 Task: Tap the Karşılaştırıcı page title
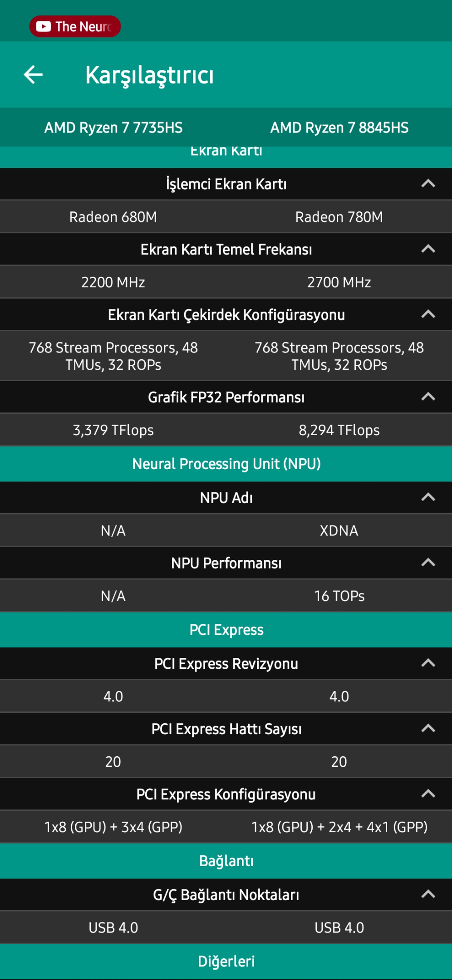149,75
